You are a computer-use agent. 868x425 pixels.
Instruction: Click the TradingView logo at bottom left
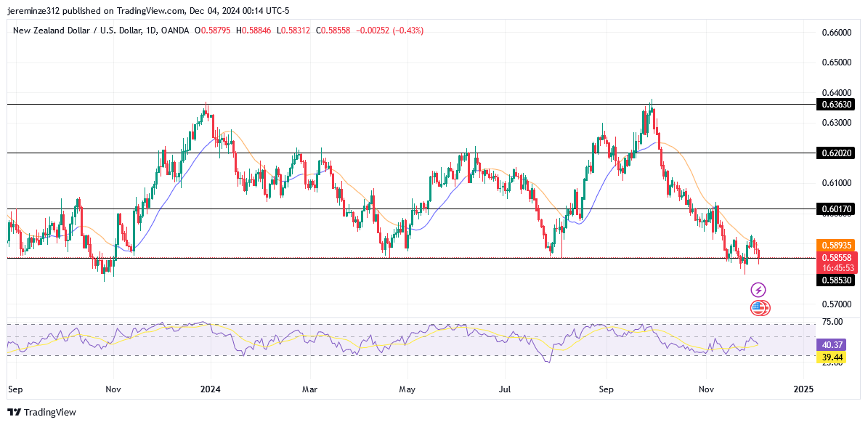coord(41,412)
